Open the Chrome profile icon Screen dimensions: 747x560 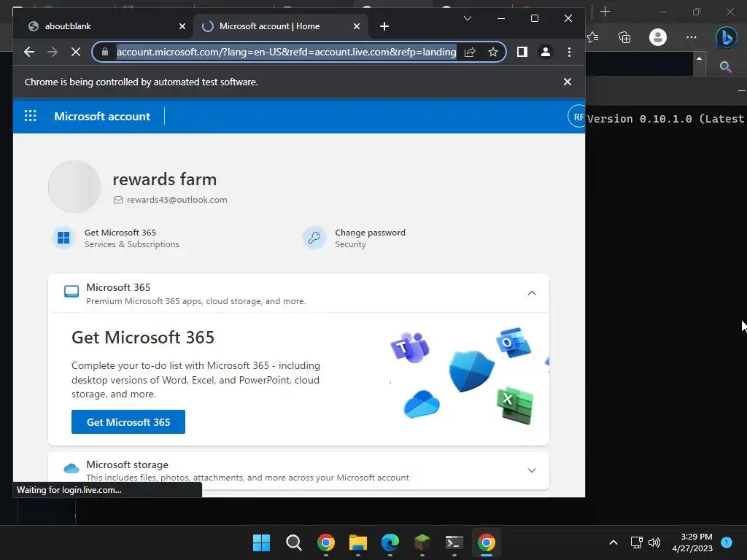tap(546, 52)
